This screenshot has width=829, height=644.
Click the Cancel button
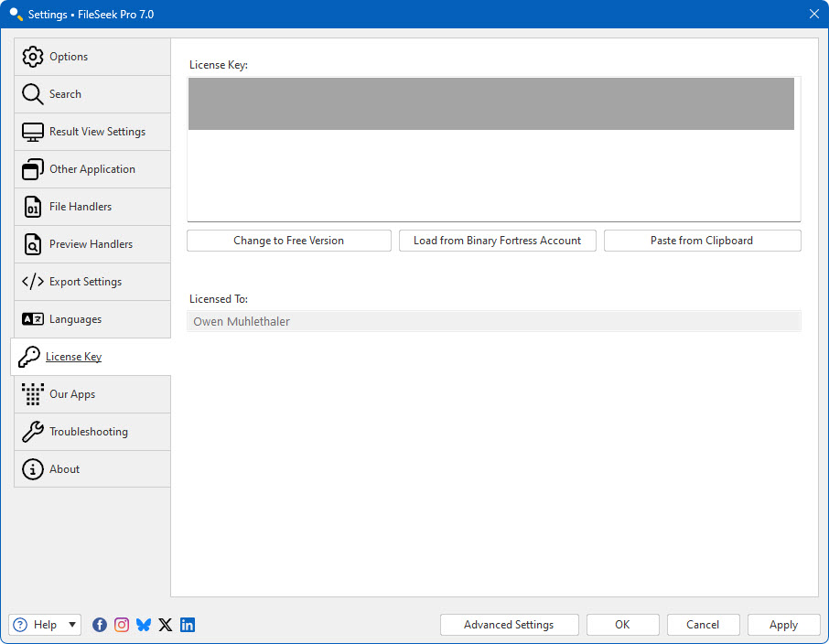click(703, 625)
